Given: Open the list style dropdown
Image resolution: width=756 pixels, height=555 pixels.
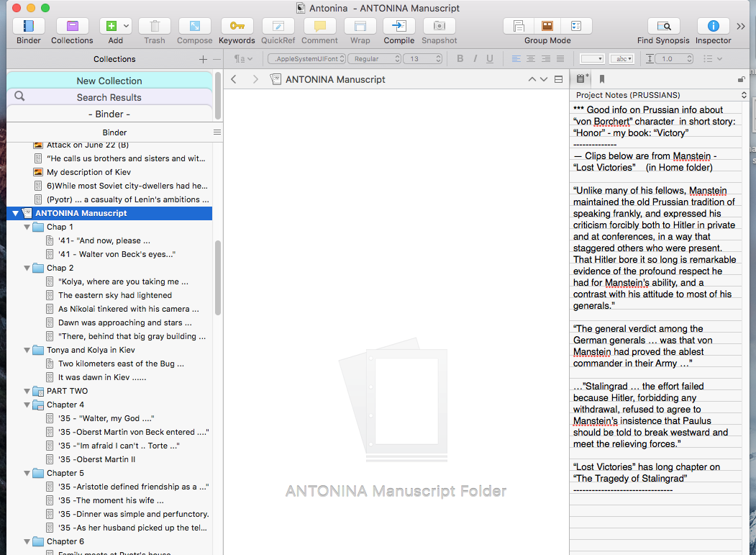Looking at the screenshot, I should click(713, 59).
